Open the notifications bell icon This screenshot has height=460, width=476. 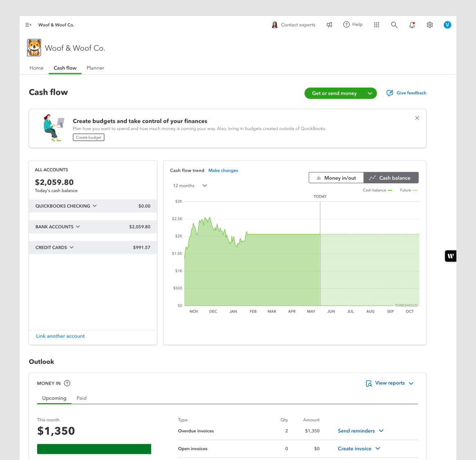(412, 25)
